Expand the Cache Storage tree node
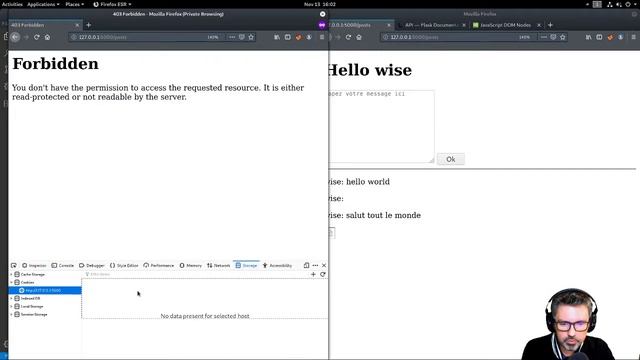The image size is (640, 360). (x=11, y=274)
